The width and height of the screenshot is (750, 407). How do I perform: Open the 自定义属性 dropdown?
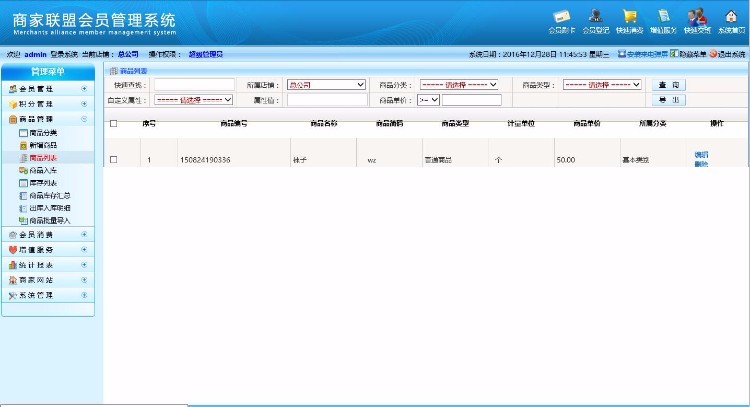click(x=193, y=100)
